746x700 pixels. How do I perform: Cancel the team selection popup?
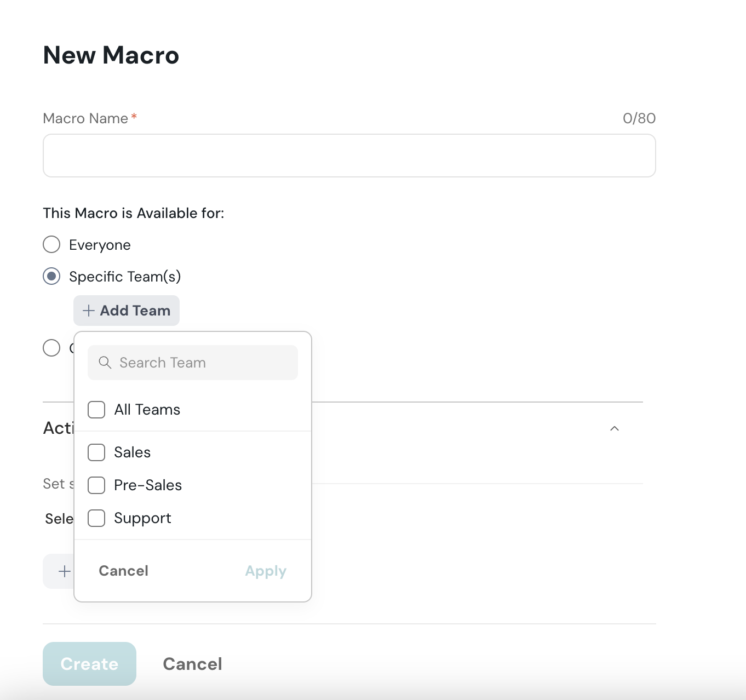(x=123, y=571)
